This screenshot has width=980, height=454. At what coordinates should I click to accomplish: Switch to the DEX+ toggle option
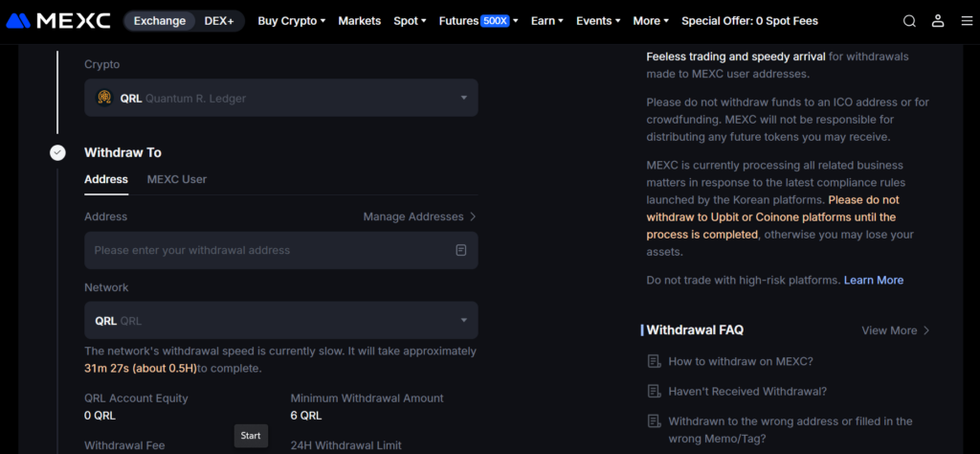click(x=219, y=20)
